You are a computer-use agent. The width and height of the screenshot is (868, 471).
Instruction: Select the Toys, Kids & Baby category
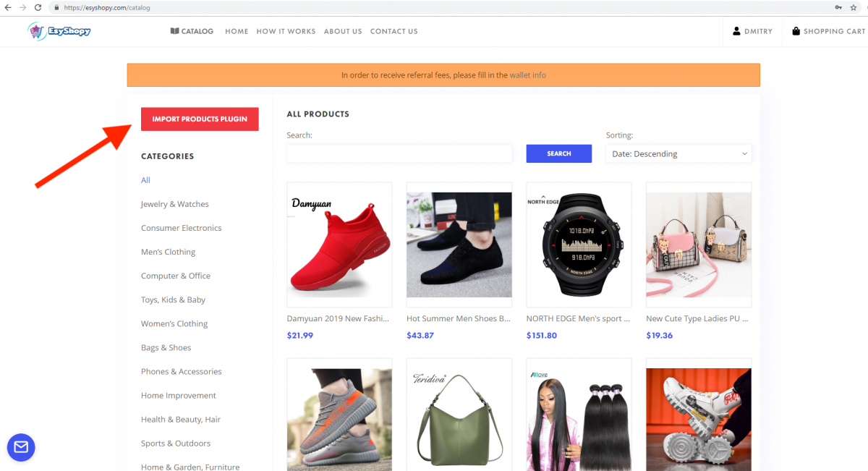pyautogui.click(x=174, y=300)
